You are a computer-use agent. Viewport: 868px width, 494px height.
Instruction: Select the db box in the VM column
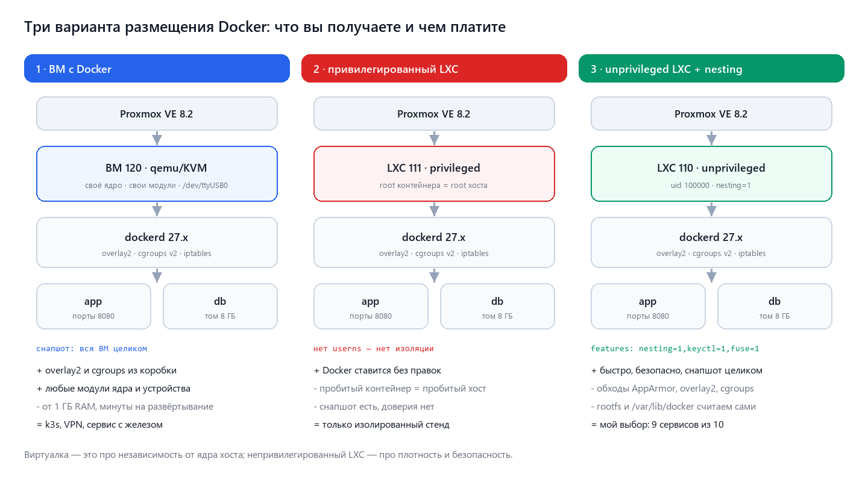click(220, 306)
